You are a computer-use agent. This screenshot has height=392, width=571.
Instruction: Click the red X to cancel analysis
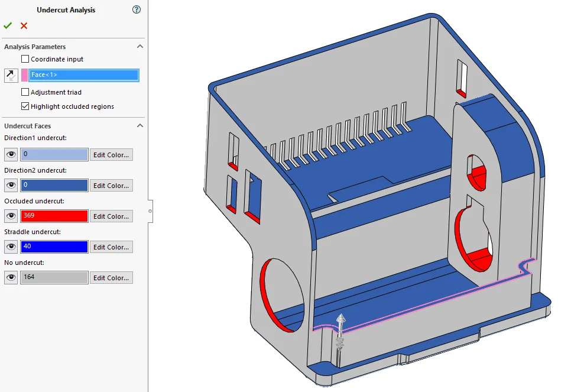(24, 25)
